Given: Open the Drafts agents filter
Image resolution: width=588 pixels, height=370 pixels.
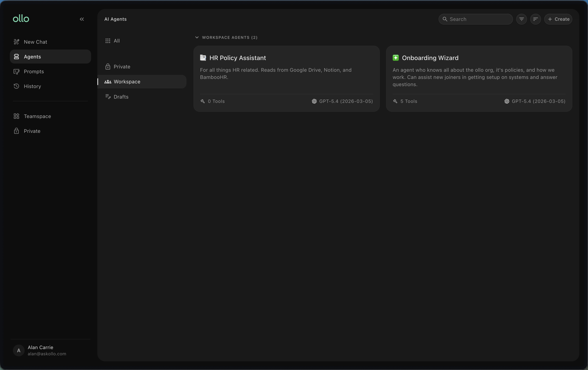Looking at the screenshot, I should click(x=142, y=97).
